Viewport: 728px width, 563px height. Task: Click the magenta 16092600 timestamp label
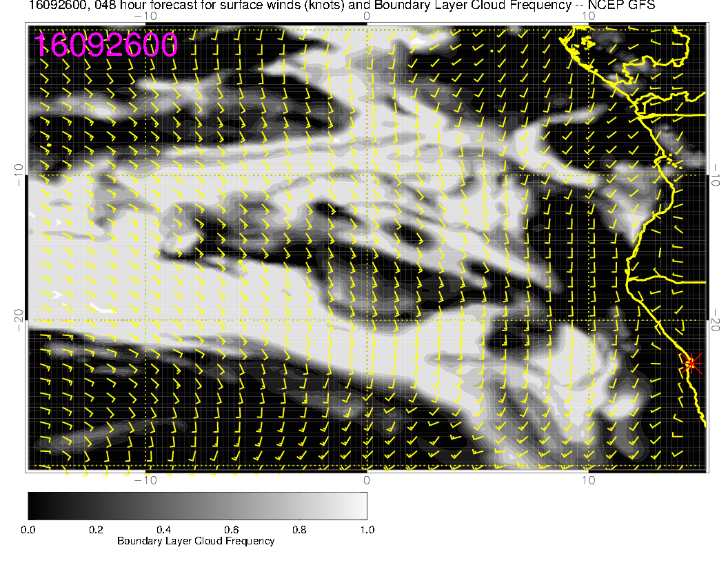[x=106, y=46]
